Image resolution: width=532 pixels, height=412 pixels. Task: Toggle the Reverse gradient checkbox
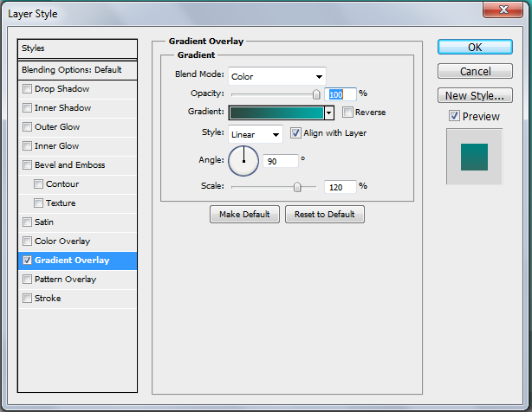tap(347, 113)
